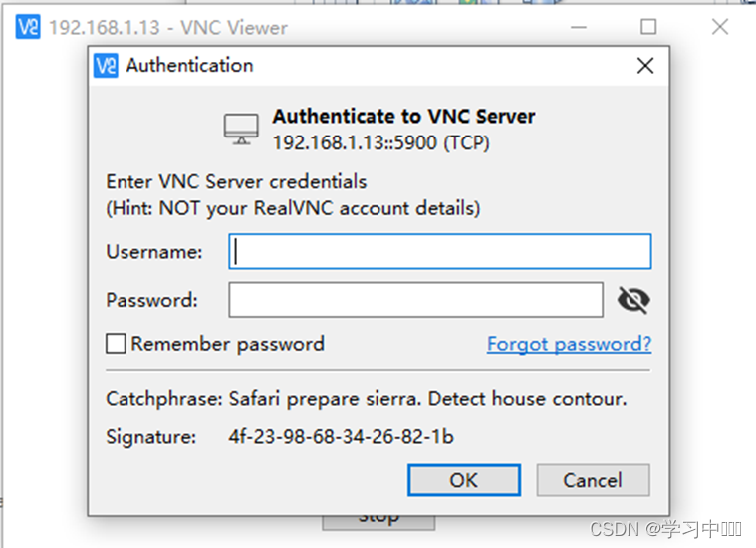Click the Authentication dialog title bar text
Viewport: 756px width, 548px height.
pos(189,65)
